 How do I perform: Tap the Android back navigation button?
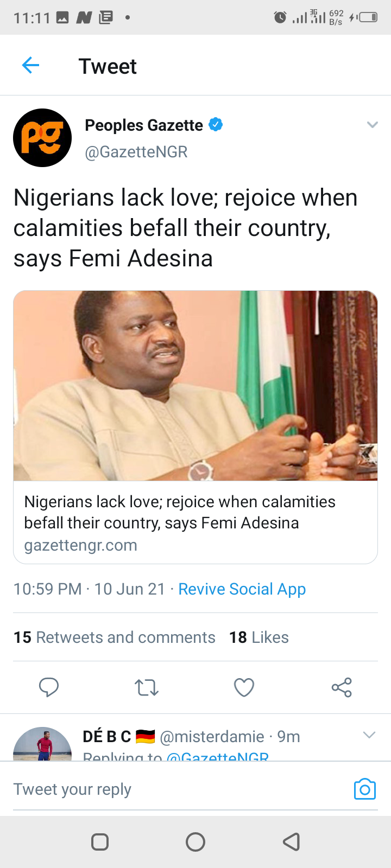292,842
